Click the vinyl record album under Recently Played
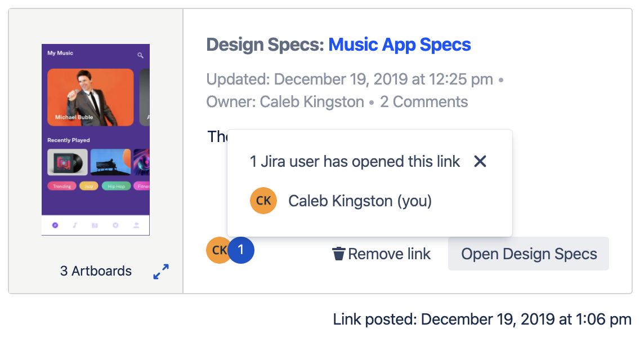The width and height of the screenshot is (644, 337). (68, 162)
